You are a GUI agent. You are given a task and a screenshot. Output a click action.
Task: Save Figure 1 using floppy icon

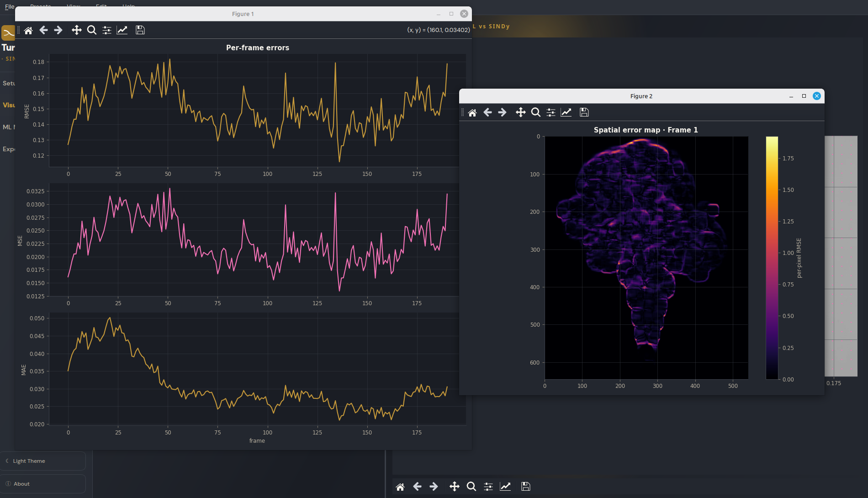(140, 30)
